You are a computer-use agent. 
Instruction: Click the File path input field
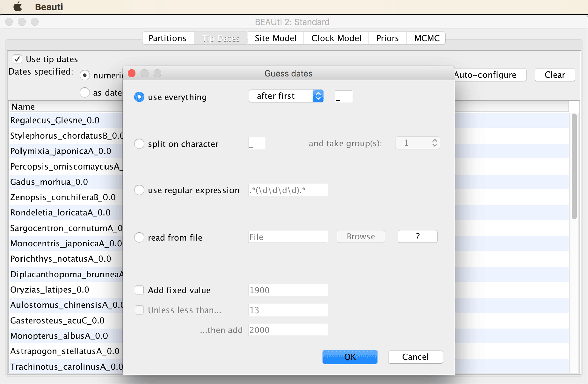click(x=288, y=237)
